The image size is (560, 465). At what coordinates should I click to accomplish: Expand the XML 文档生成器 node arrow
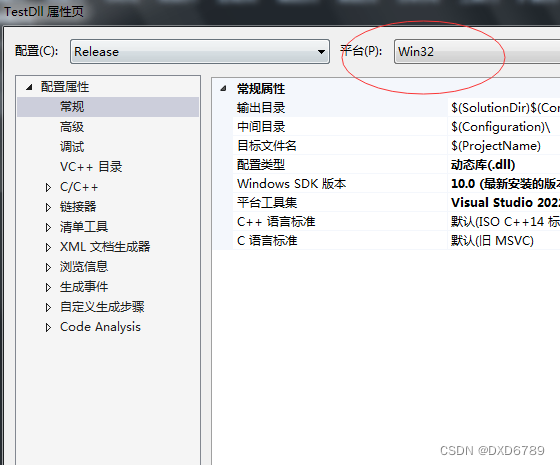48,247
